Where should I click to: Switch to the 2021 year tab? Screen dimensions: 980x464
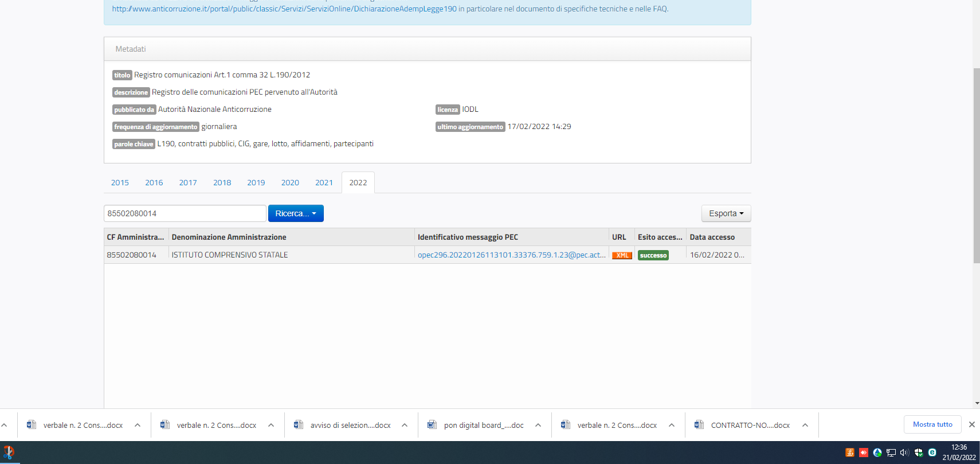324,182
